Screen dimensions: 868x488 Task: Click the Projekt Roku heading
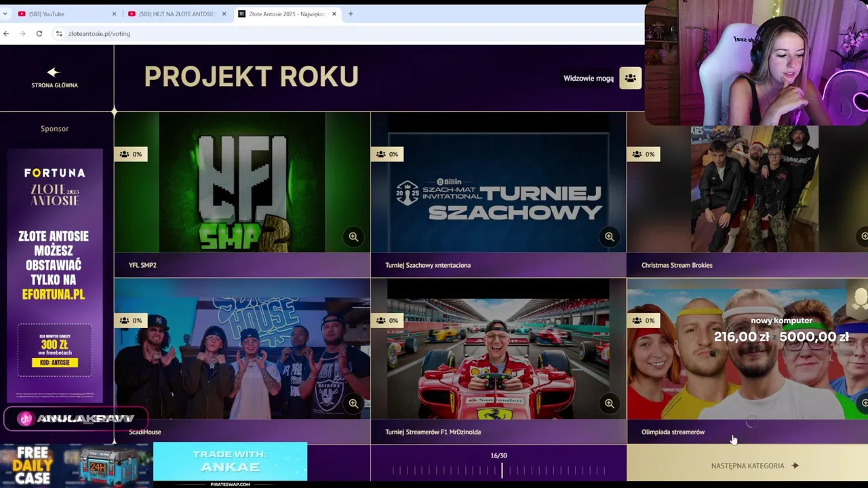[251, 77]
